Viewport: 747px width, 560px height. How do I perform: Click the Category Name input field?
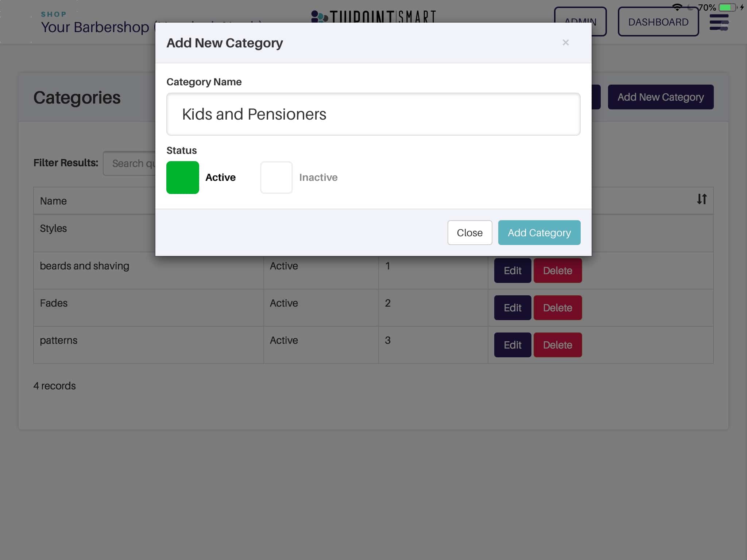(373, 114)
